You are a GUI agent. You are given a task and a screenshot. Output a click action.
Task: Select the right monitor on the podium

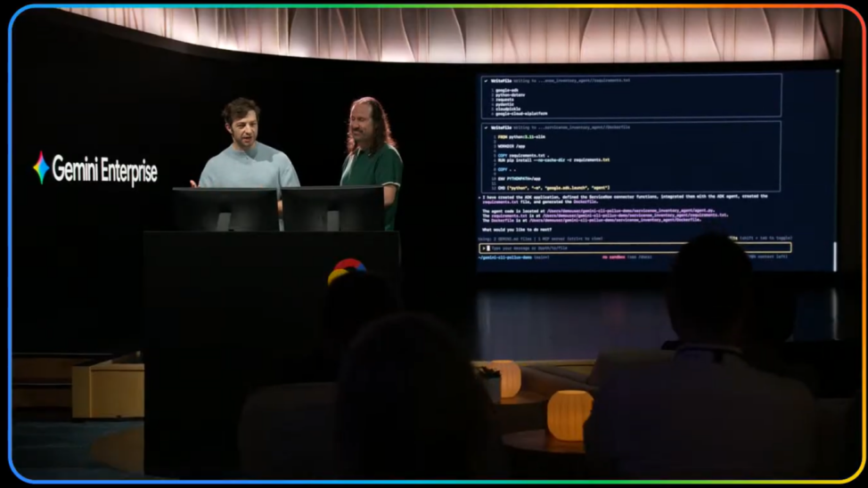point(332,209)
